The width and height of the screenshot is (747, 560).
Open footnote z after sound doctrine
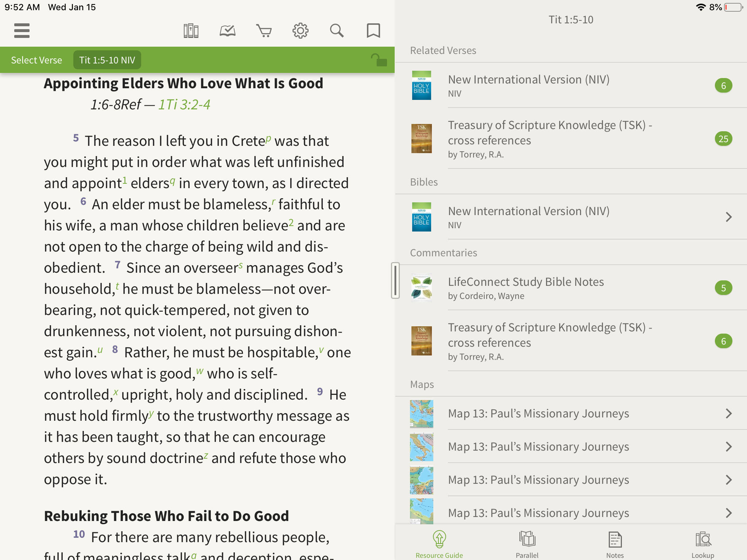(206, 455)
